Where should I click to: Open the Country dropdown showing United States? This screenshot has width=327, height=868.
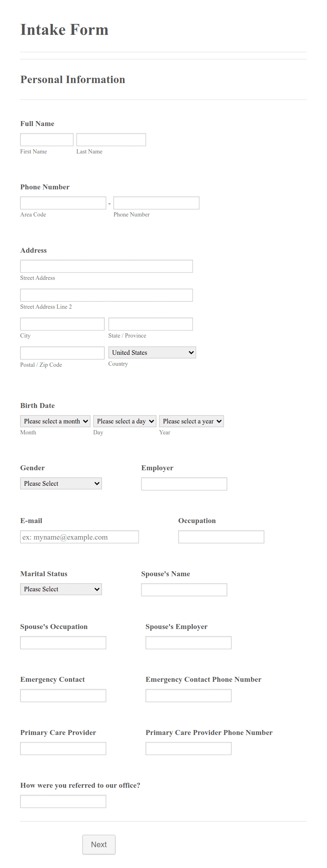152,352
